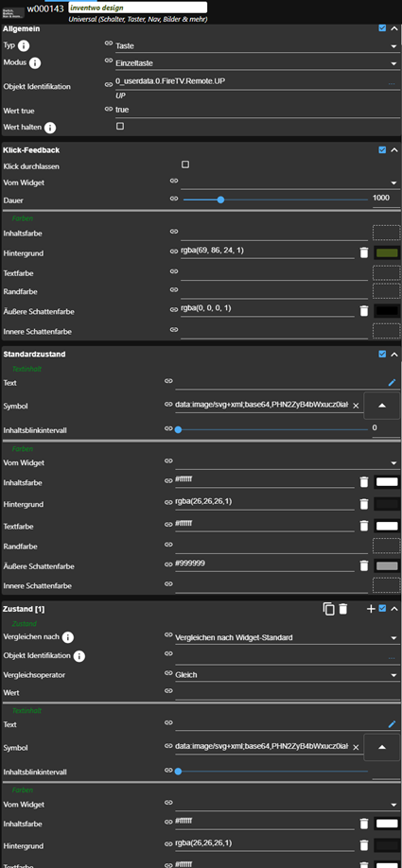Viewport: 402px width, 868px height.
Task: Show info icon beside Wert halten
Action: (50, 128)
